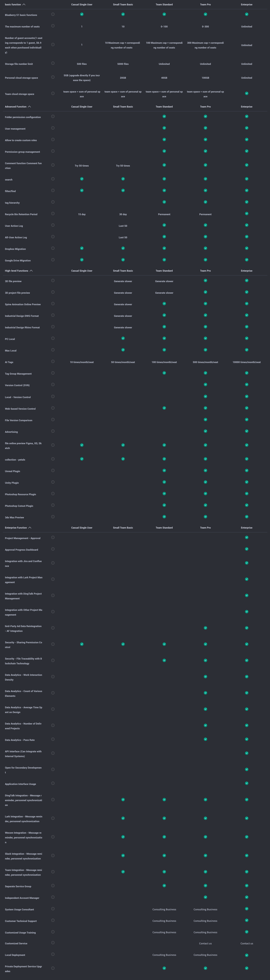Click info icon for Local Deployment row

click(x=53, y=954)
